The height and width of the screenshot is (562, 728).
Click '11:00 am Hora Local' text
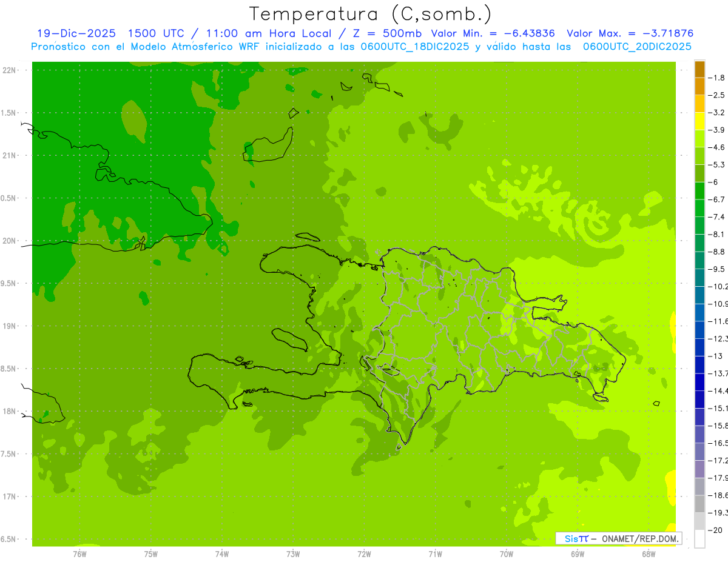[x=270, y=33]
